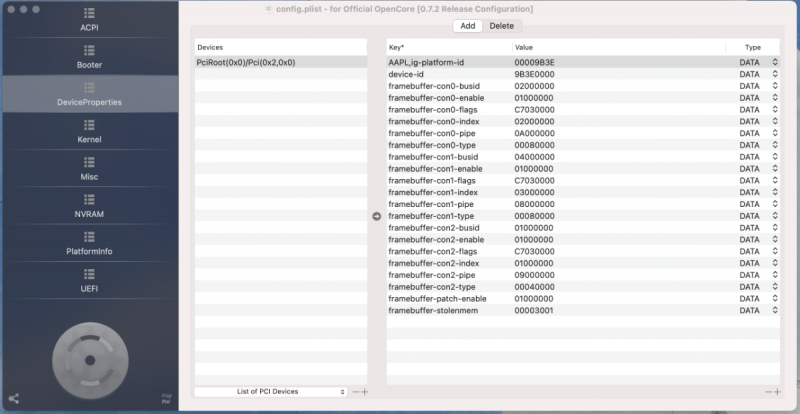Viewport: 800px width, 414px height.
Task: Click the value 09000000
Action: [534, 275]
